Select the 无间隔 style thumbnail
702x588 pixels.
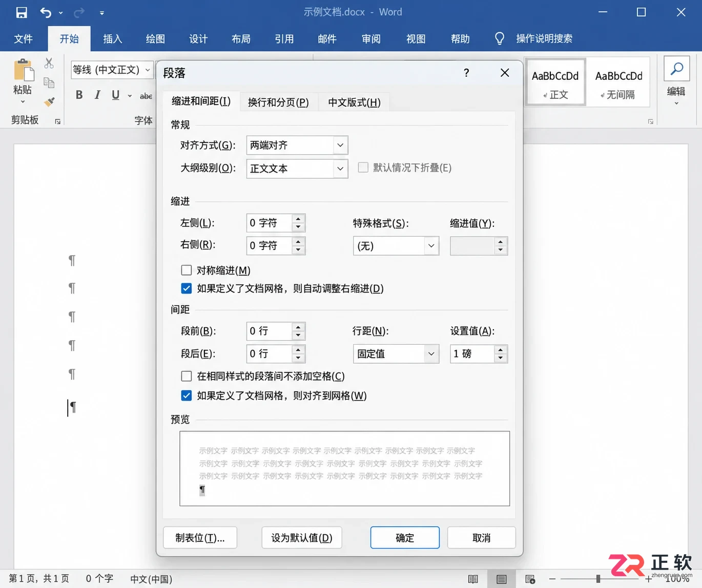[618, 82]
